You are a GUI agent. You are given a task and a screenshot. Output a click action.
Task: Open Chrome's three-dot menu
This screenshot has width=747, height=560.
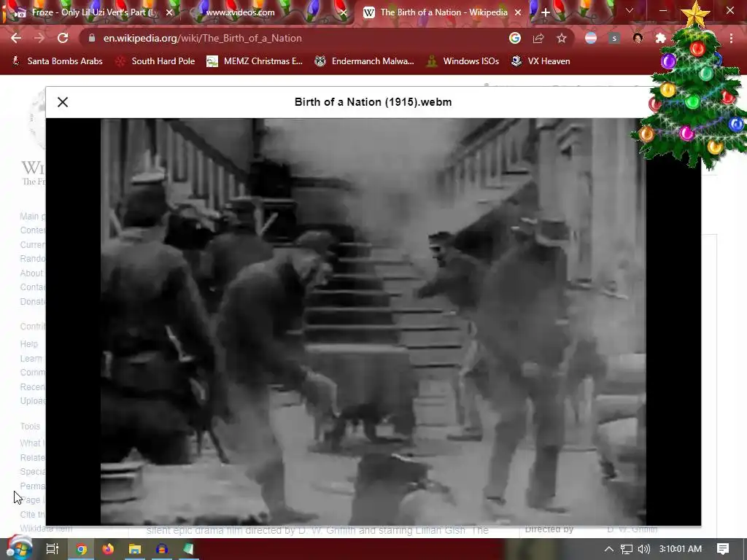(731, 38)
